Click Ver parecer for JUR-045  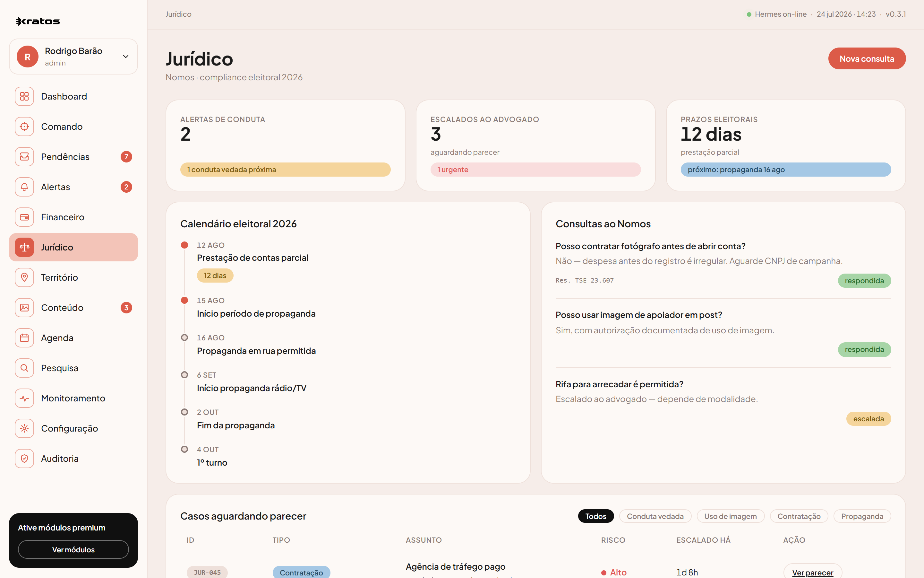point(812,572)
